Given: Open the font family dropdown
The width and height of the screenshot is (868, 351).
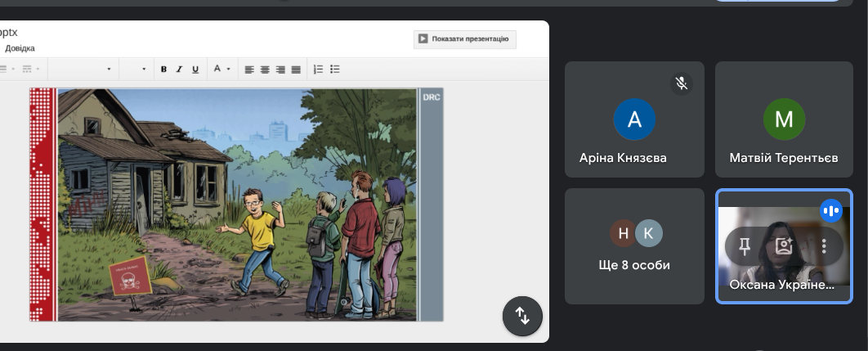Looking at the screenshot, I should tap(83, 70).
